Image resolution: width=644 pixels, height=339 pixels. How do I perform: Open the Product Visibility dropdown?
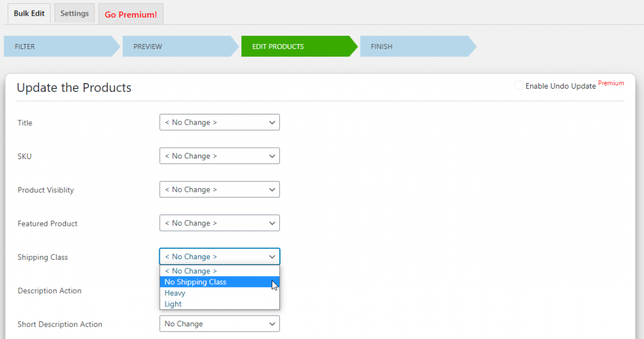click(219, 189)
